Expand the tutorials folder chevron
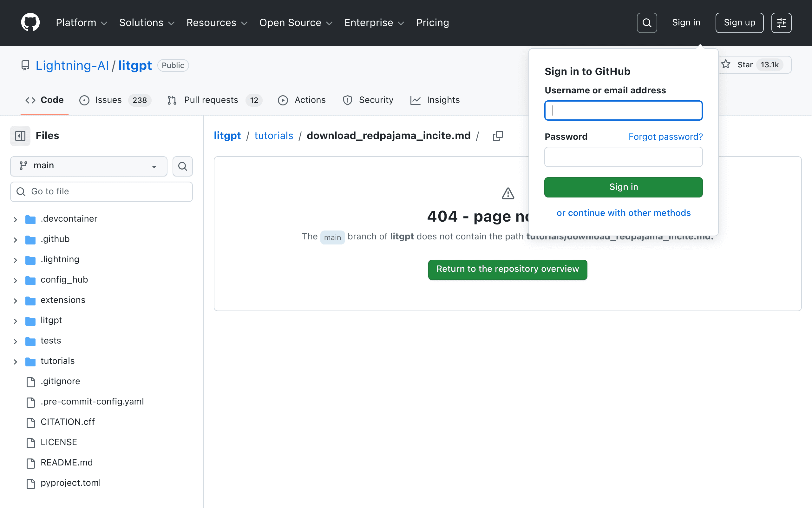This screenshot has width=812, height=508. pyautogui.click(x=15, y=362)
